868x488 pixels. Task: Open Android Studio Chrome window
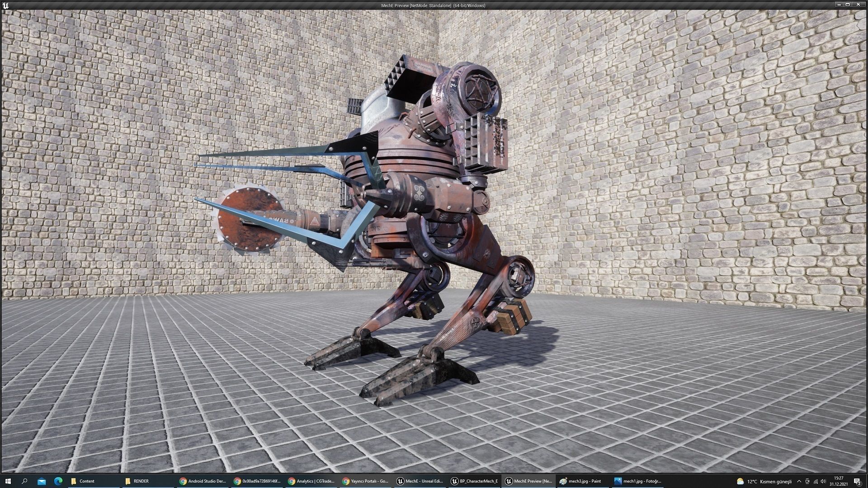[203, 481]
